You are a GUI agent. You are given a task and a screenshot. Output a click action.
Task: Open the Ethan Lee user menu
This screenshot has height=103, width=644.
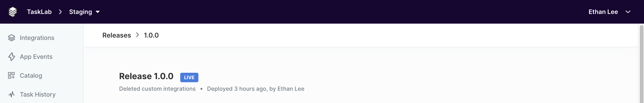[x=610, y=12]
